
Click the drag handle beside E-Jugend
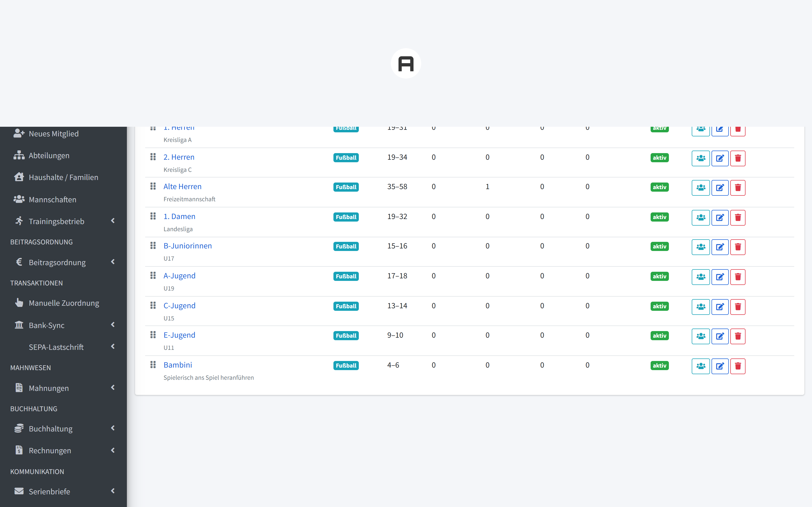click(153, 335)
